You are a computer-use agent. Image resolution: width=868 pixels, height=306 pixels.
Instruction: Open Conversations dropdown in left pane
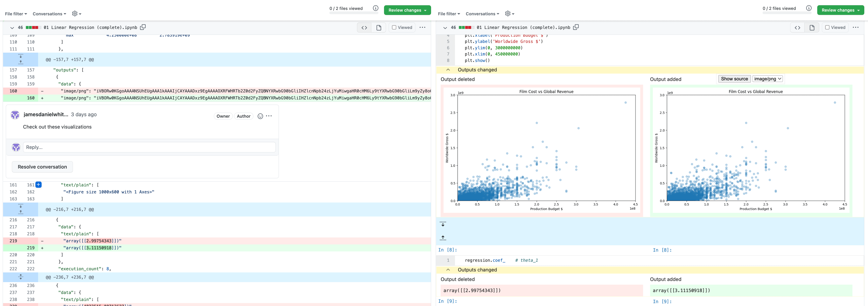(x=49, y=14)
